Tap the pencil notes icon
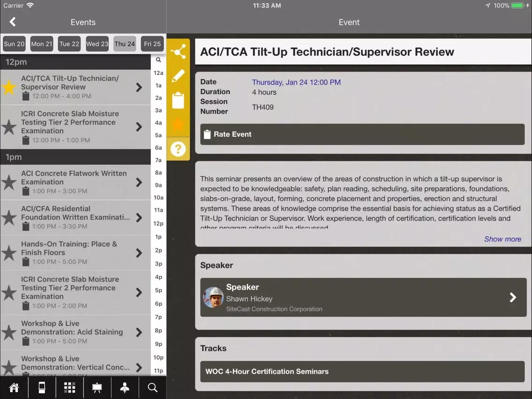The image size is (532, 399). 178,76
